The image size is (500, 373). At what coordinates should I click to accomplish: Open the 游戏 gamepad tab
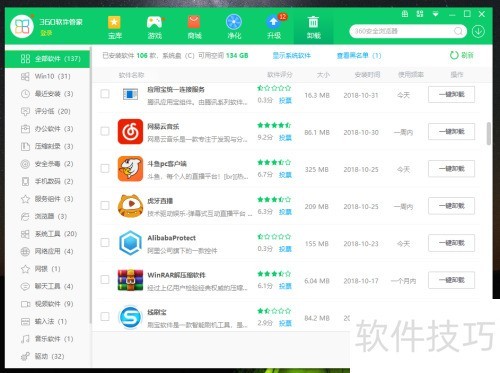(x=155, y=27)
